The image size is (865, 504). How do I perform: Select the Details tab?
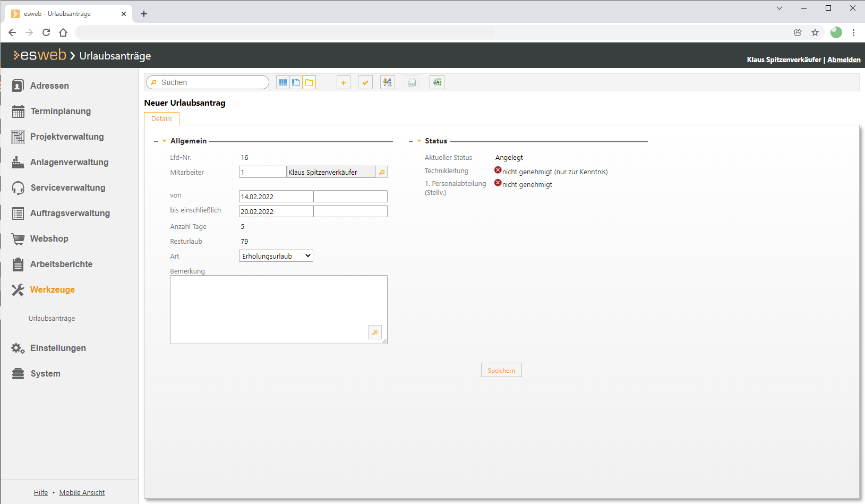coord(161,118)
